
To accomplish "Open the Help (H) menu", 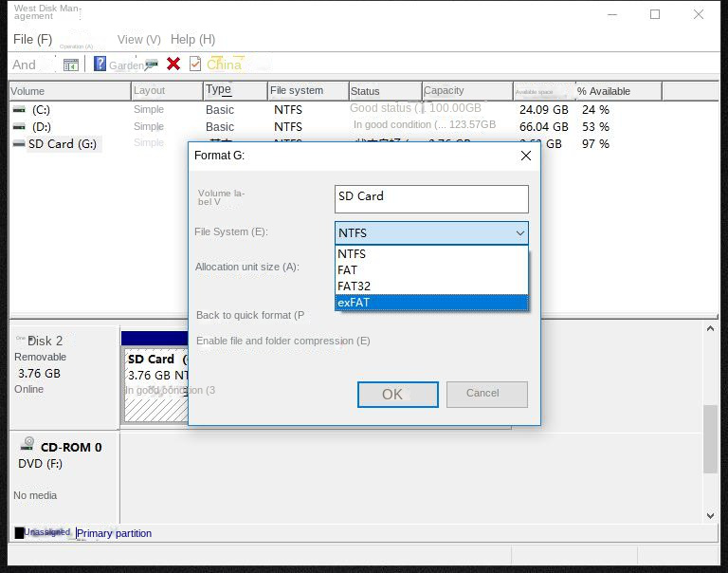I will pyautogui.click(x=192, y=39).
